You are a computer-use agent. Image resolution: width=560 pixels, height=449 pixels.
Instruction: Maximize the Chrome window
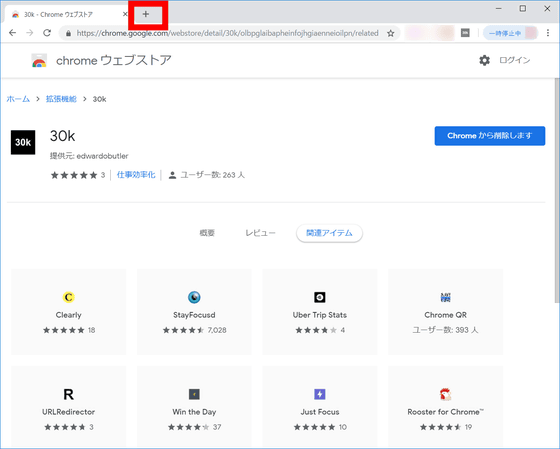pyautogui.click(x=523, y=9)
